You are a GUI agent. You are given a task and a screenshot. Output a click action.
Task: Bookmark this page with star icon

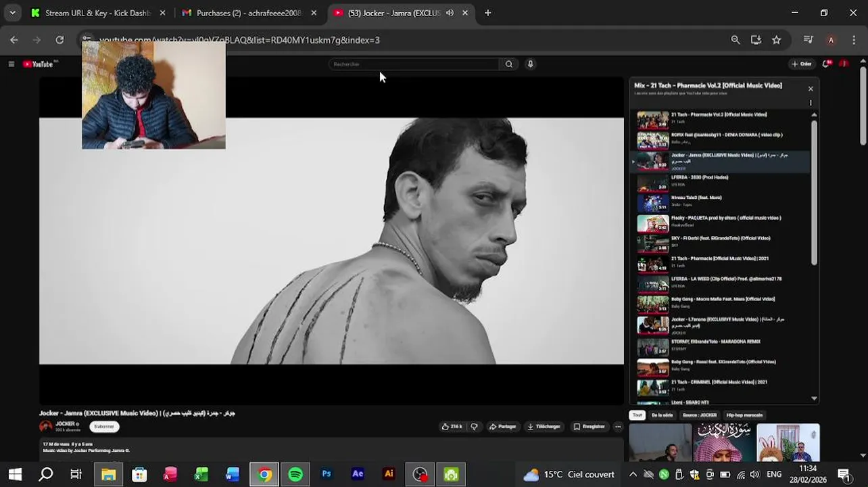tap(777, 40)
